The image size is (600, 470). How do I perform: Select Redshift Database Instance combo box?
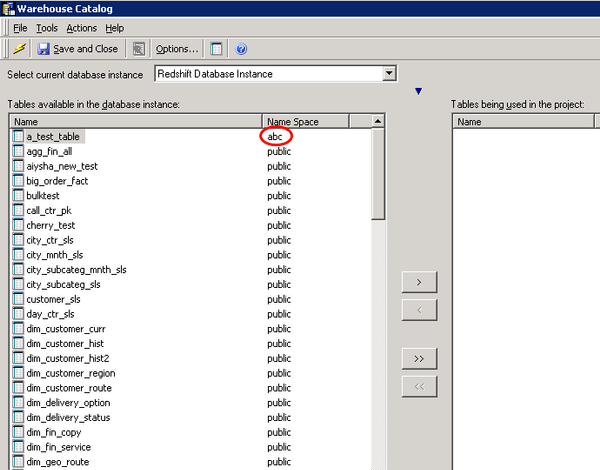pos(276,73)
